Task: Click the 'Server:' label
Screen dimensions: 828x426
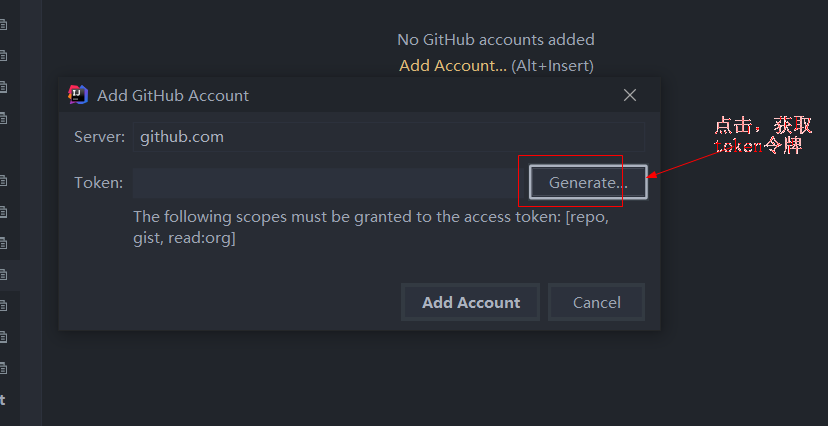Action: click(x=99, y=137)
